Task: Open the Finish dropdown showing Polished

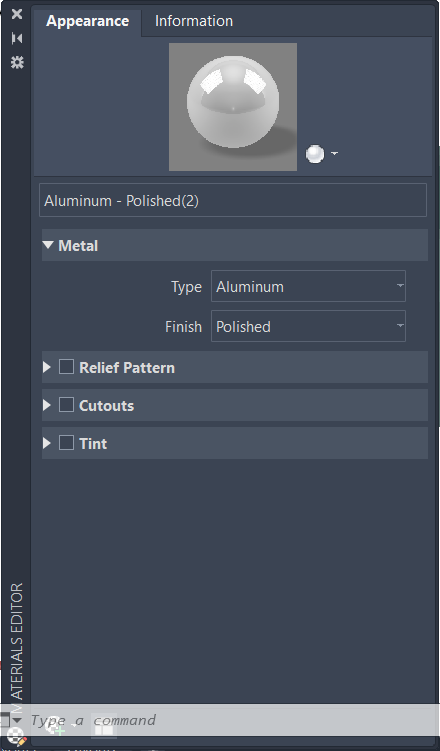Action: [308, 326]
